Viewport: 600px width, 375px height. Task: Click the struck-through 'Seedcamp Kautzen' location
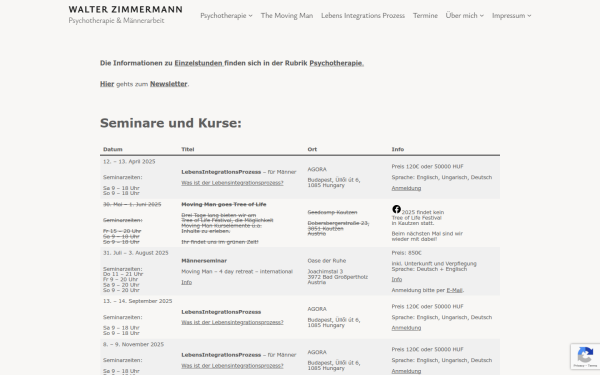(332, 212)
